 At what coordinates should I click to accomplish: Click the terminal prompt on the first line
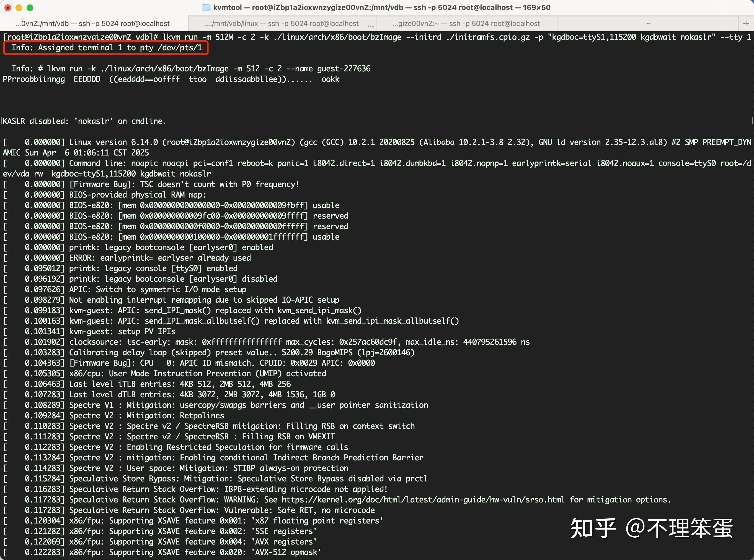[78, 37]
